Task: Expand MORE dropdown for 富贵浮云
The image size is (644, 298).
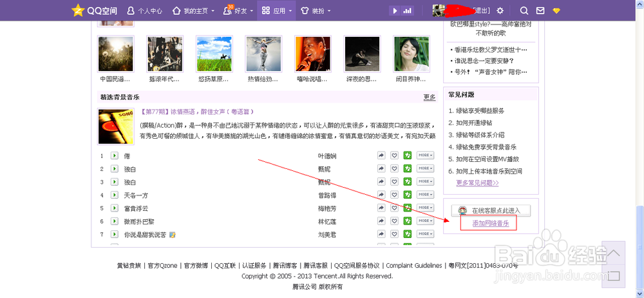Action: [x=426, y=208]
